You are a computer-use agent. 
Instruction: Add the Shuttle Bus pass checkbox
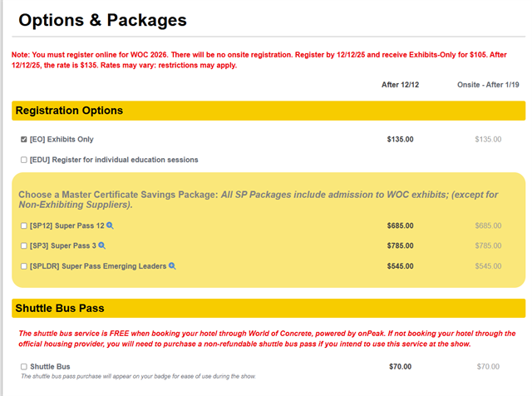(23, 366)
